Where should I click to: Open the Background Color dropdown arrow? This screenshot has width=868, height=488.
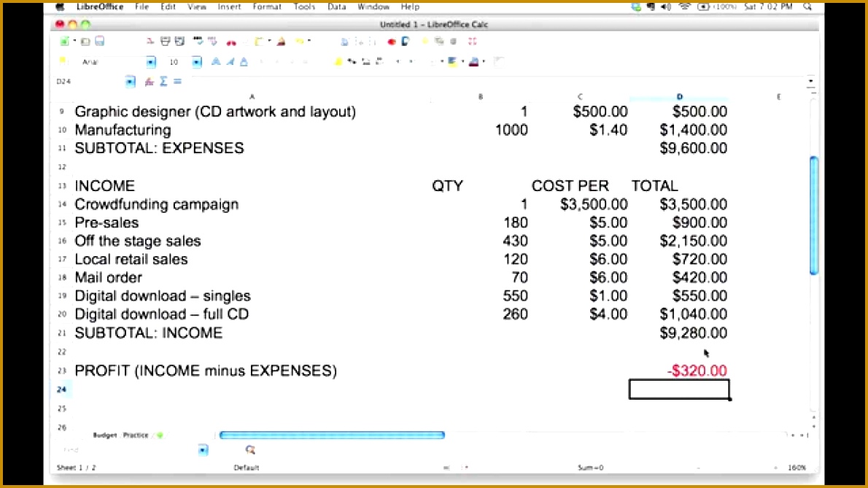(x=462, y=62)
